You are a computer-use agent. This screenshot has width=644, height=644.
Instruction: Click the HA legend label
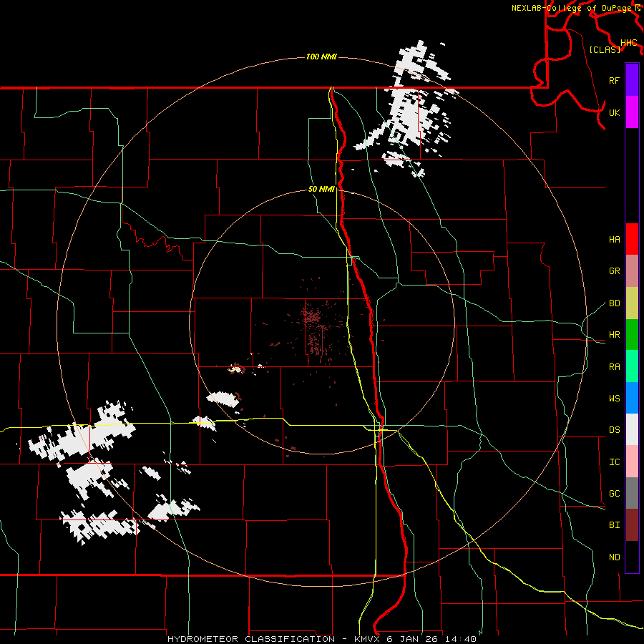pos(614,240)
